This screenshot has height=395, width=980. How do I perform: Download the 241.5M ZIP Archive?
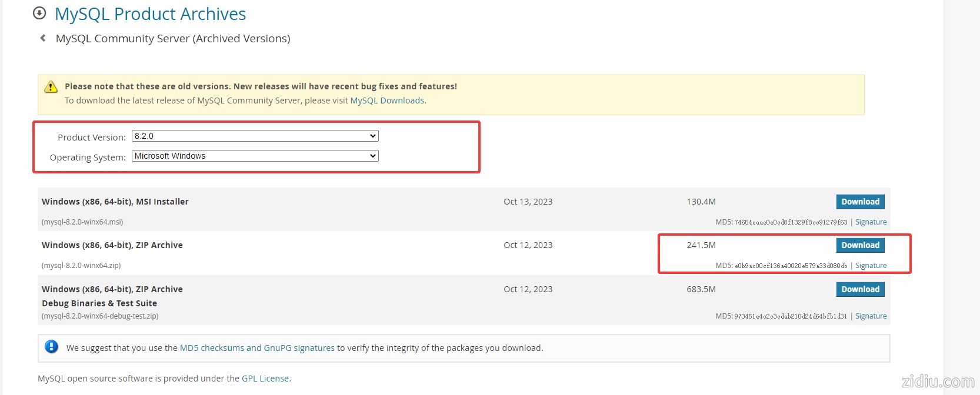[860, 245]
